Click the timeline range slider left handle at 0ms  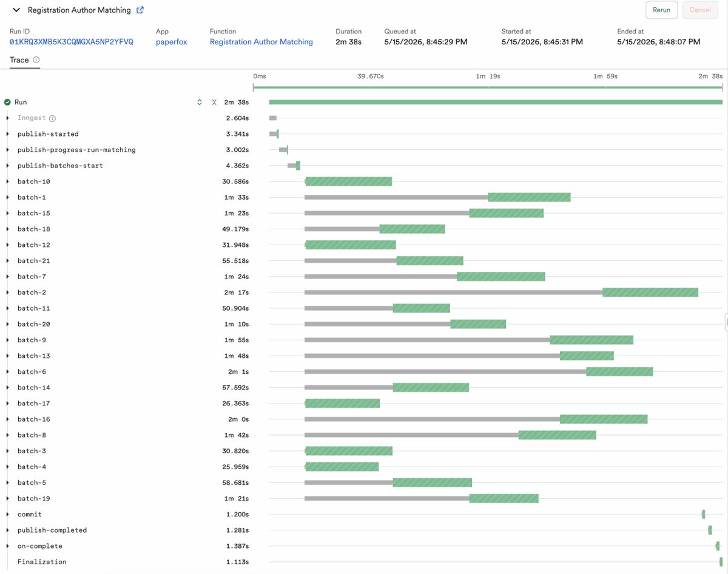point(254,88)
